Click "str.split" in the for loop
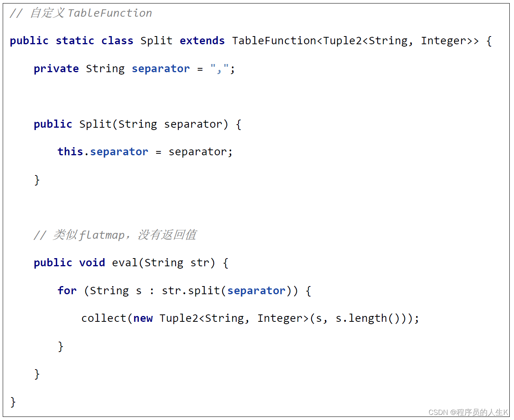 pyautogui.click(x=191, y=291)
